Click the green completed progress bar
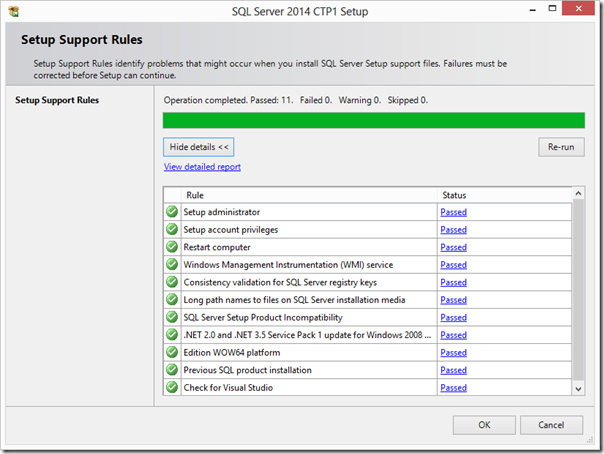The height and width of the screenshot is (454, 604). click(x=374, y=121)
